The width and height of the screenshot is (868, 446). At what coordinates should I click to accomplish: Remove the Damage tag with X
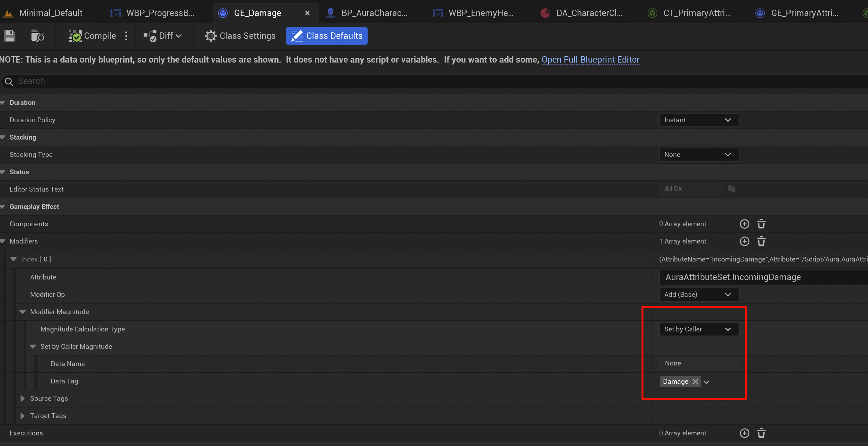point(695,382)
